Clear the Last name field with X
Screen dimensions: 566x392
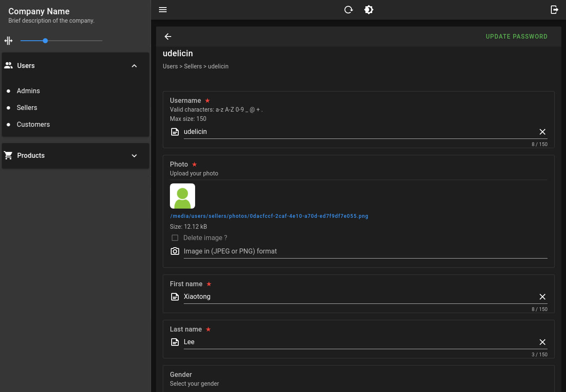[x=543, y=342]
